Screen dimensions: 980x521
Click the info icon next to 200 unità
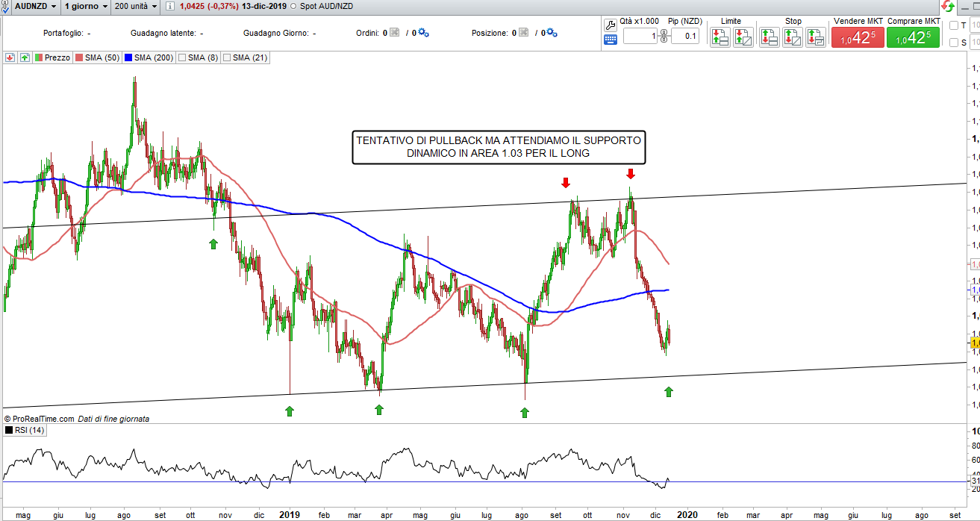pyautogui.click(x=169, y=7)
